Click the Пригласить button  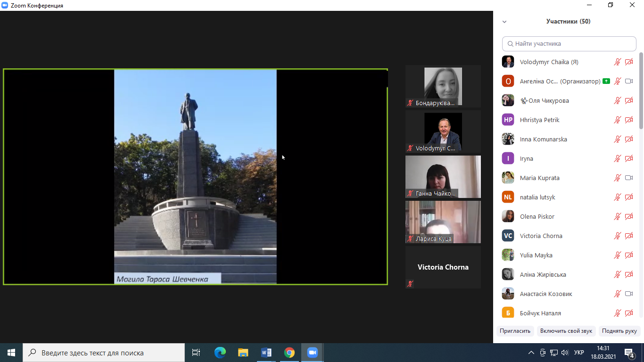515,331
